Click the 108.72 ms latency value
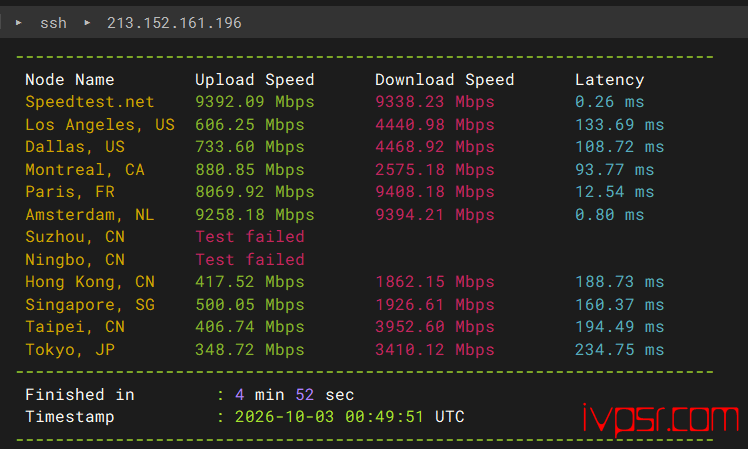The width and height of the screenshot is (748, 449). pos(620,147)
